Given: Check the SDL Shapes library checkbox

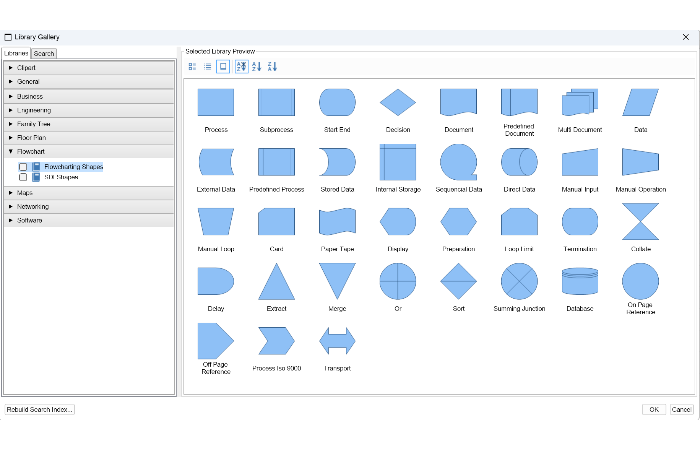Looking at the screenshot, I should coord(23,177).
